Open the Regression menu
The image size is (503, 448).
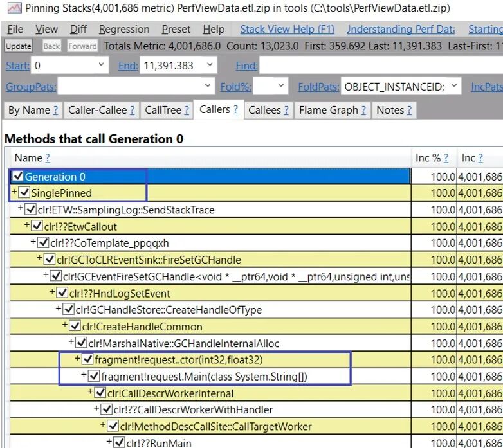click(124, 30)
